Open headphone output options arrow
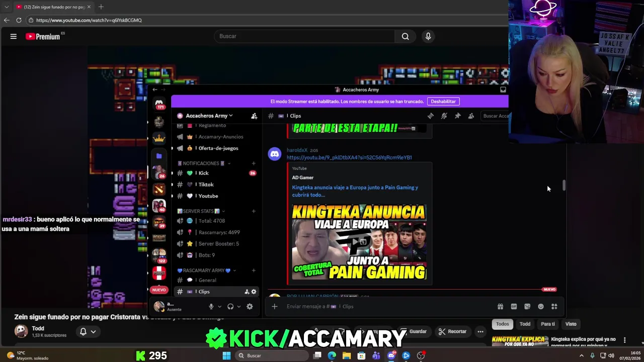Viewport: 644px width, 362px height. (238, 307)
